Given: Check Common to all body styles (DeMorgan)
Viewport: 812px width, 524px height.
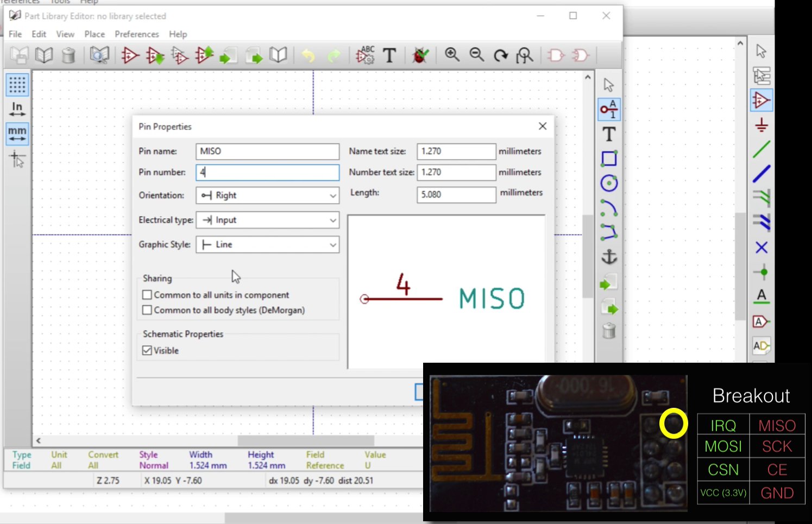Looking at the screenshot, I should pos(147,310).
